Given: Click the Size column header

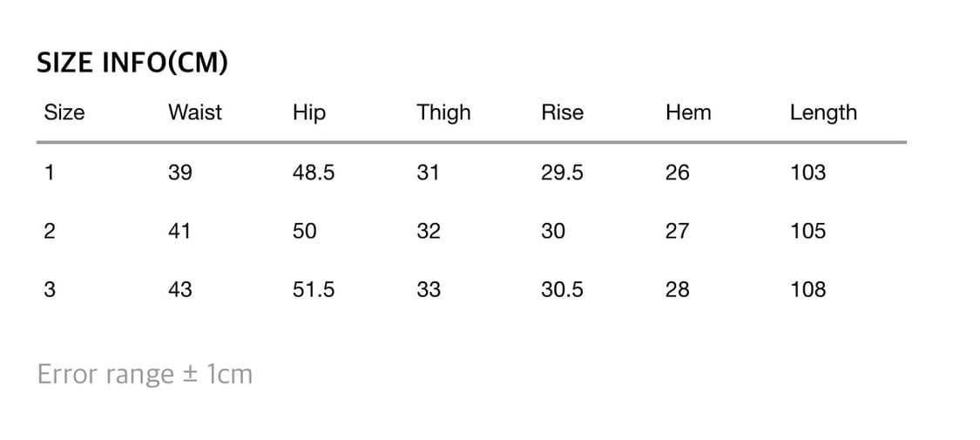Looking at the screenshot, I should click(64, 112).
